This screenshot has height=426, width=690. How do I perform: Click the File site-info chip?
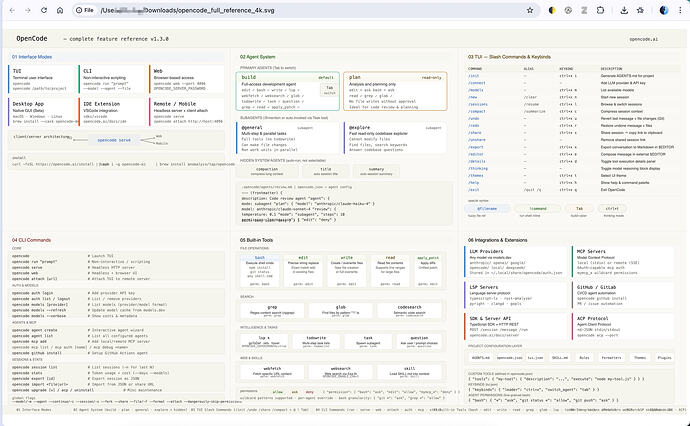84,10
